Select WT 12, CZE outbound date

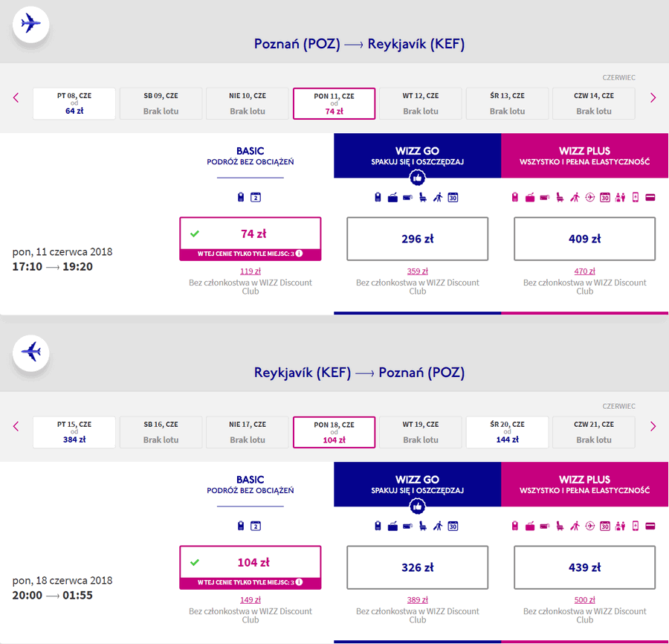421,103
